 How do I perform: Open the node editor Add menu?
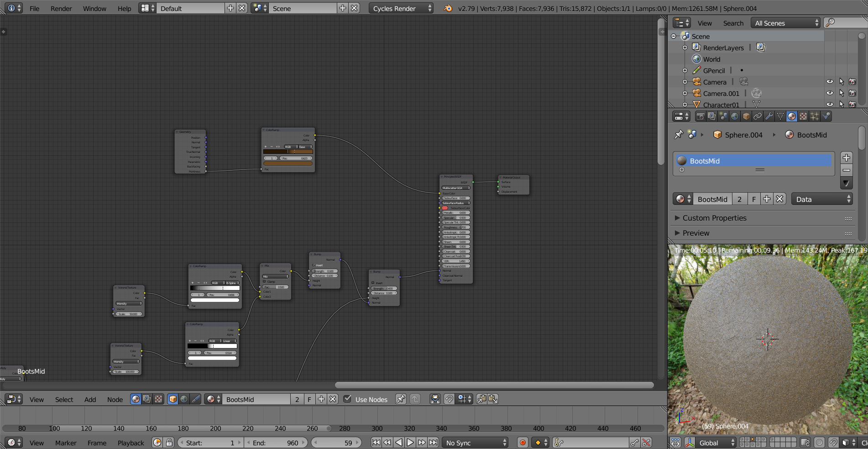point(90,399)
